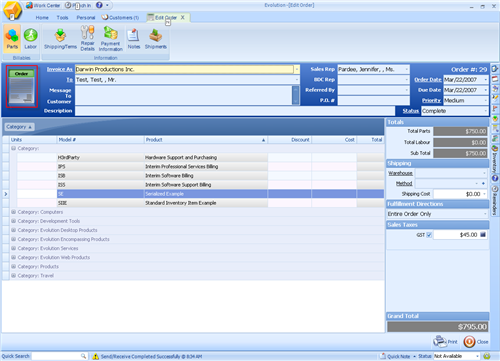Screen dimensions: 500x361
Task: Open Shipping/Terms information
Action: [x=60, y=39]
